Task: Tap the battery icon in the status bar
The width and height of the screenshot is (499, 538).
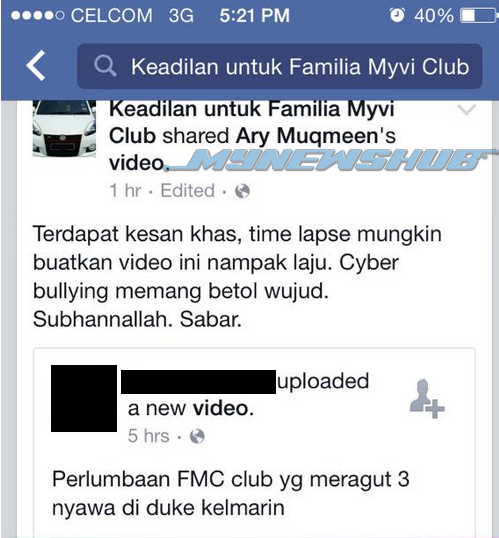Action: coord(479,16)
